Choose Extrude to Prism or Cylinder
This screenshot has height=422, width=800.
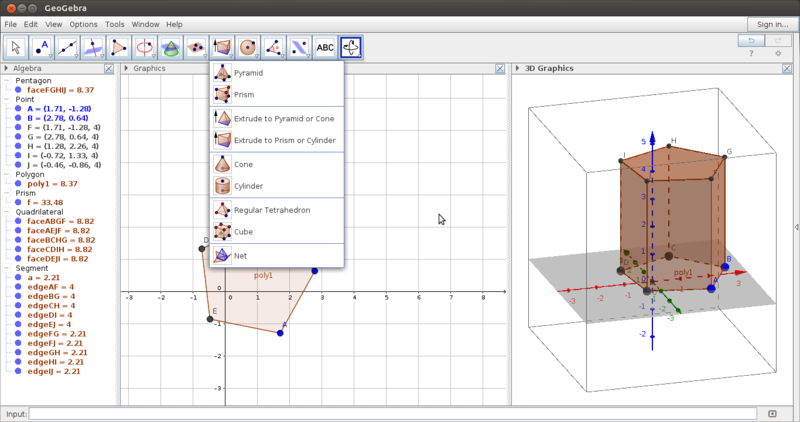277,140
